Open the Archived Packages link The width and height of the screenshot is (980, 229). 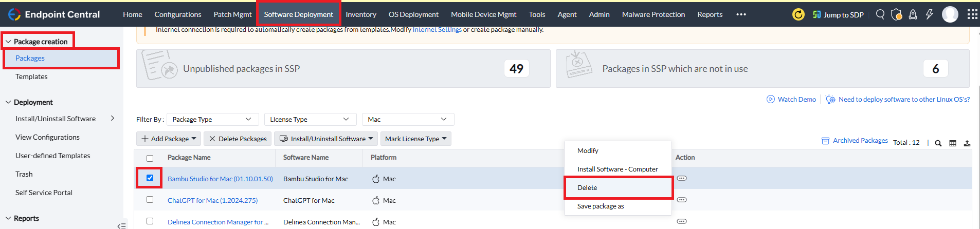[860, 141]
